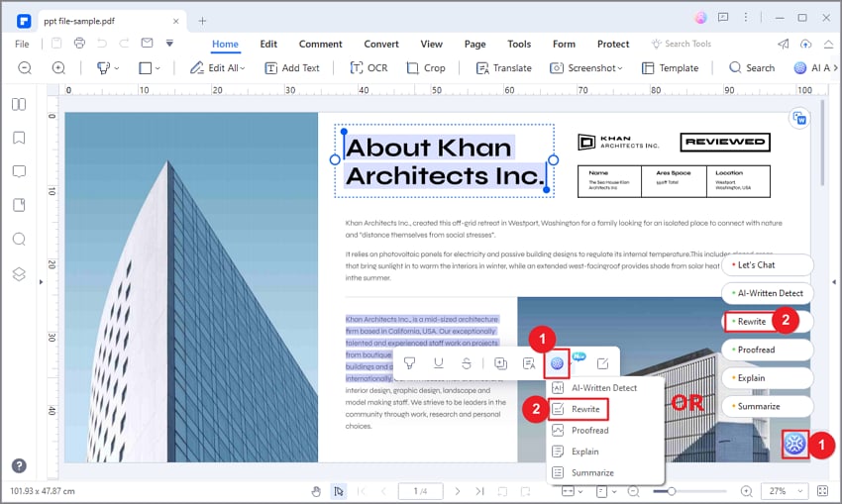Click the email envelope icon in quick access bar
The height and width of the screenshot is (504, 842).
pos(147,43)
